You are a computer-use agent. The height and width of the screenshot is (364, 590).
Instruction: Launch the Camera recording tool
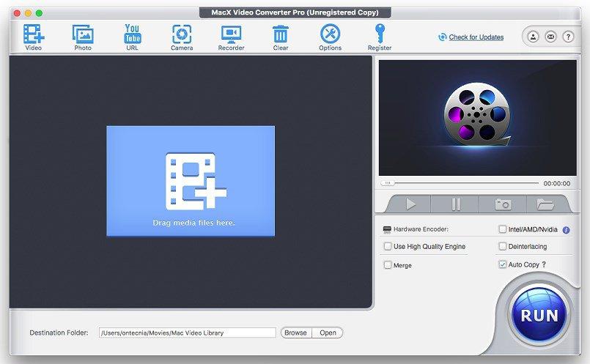[182, 37]
